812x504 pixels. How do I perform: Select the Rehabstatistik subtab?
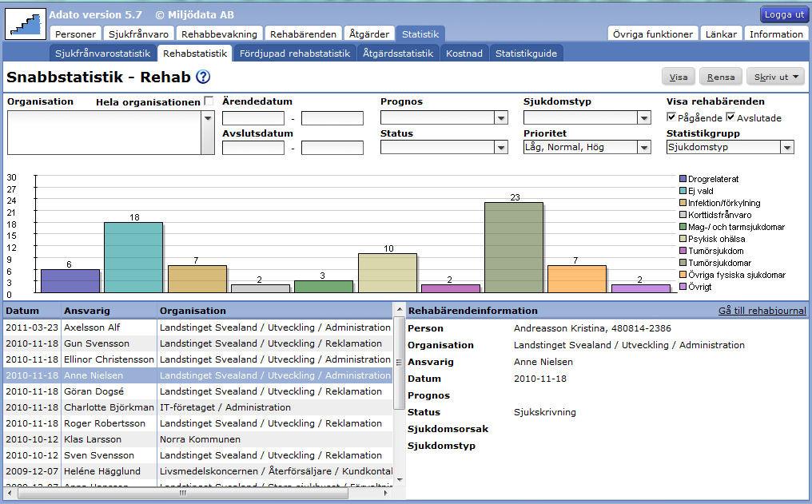coord(195,53)
